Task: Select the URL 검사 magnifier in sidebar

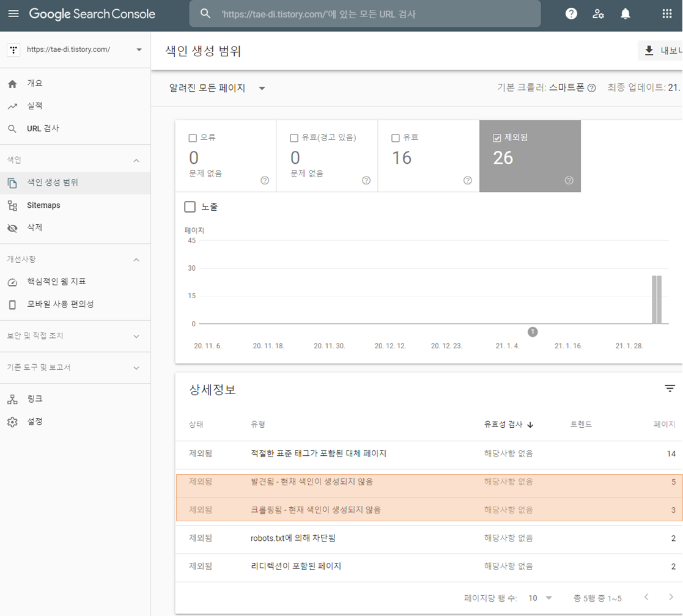Action: pos(13,128)
